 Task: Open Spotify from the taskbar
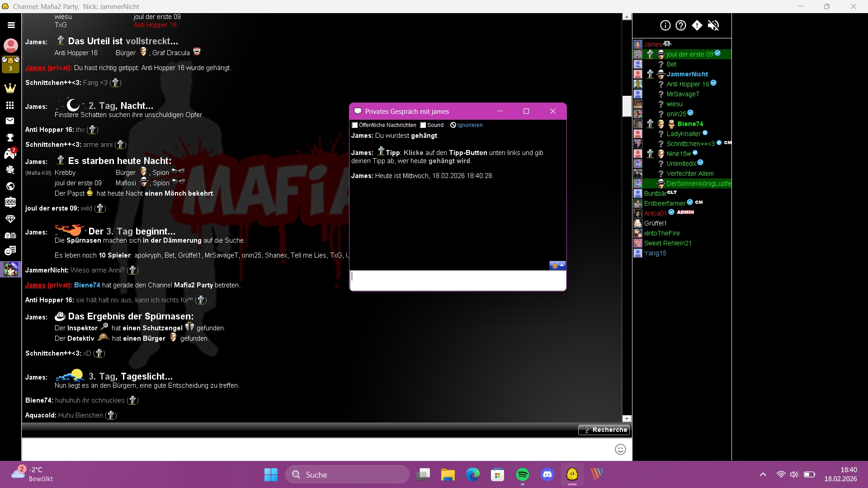(522, 474)
